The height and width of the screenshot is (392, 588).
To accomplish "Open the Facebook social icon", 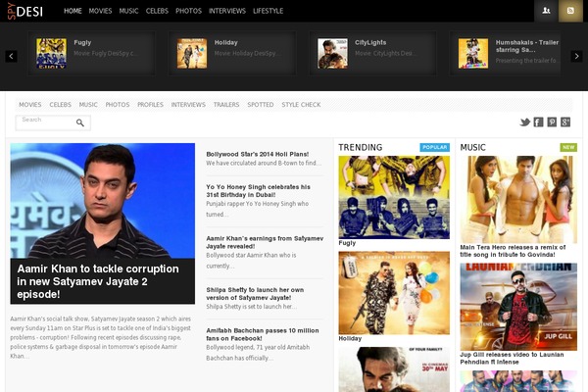I will [538, 122].
